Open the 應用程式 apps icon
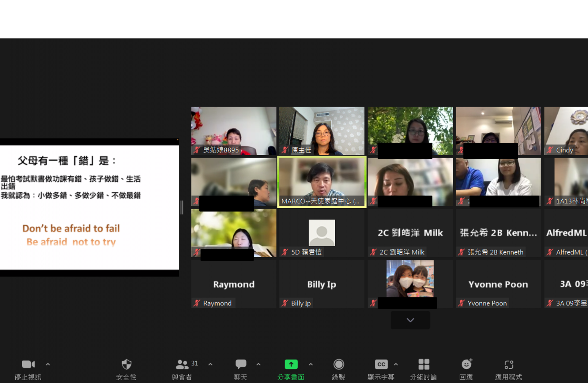The height and width of the screenshot is (392, 588). [509, 364]
